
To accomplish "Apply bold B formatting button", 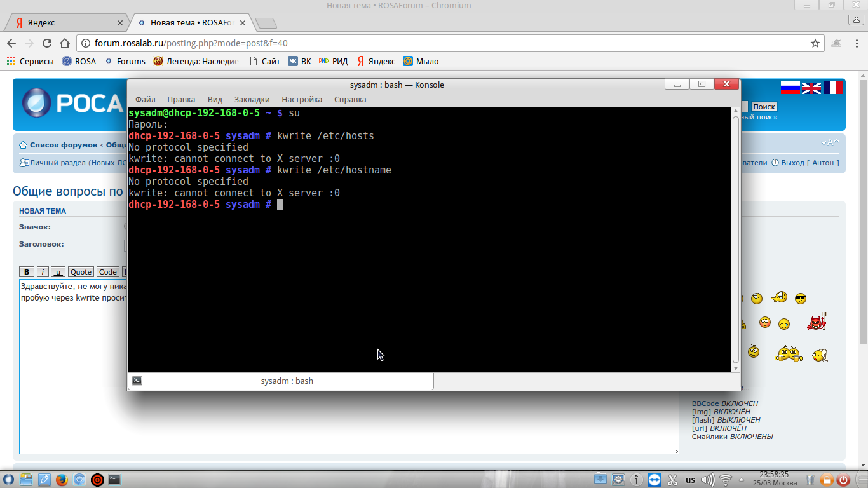I will click(x=27, y=272).
